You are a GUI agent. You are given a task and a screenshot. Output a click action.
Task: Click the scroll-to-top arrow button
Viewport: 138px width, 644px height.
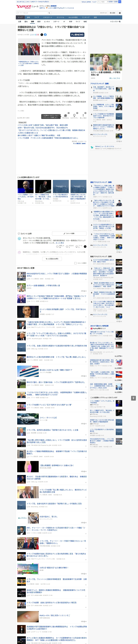(x=133, y=398)
